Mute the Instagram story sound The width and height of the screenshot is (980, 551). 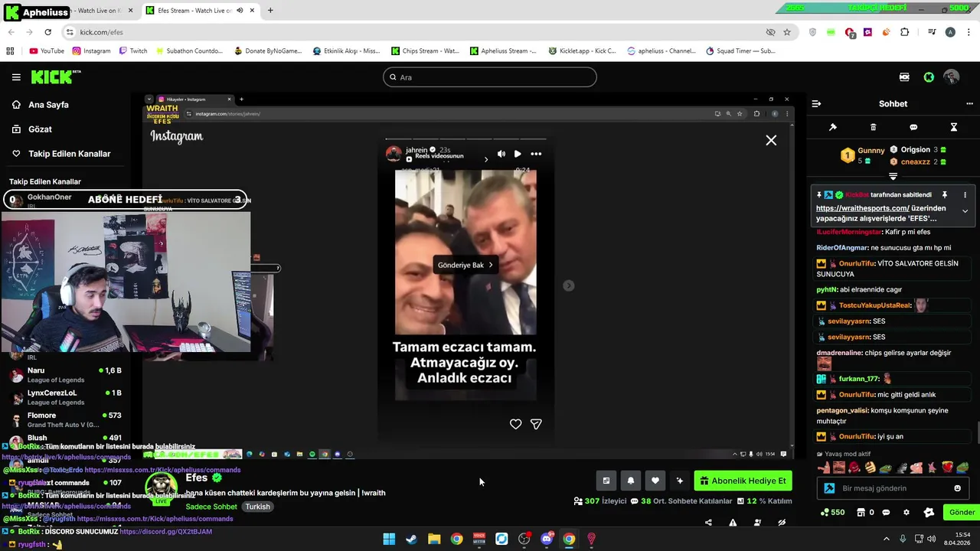[x=501, y=154]
